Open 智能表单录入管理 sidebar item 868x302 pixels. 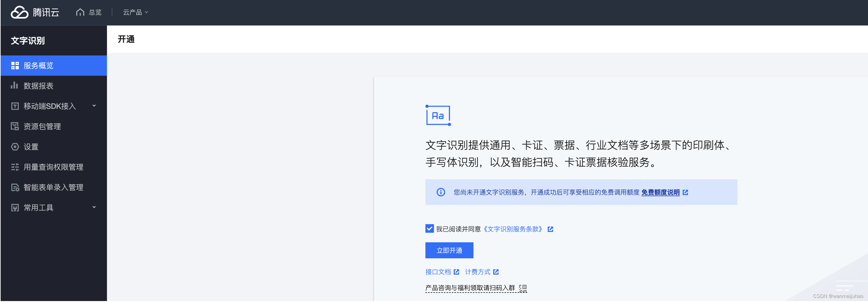click(x=54, y=187)
